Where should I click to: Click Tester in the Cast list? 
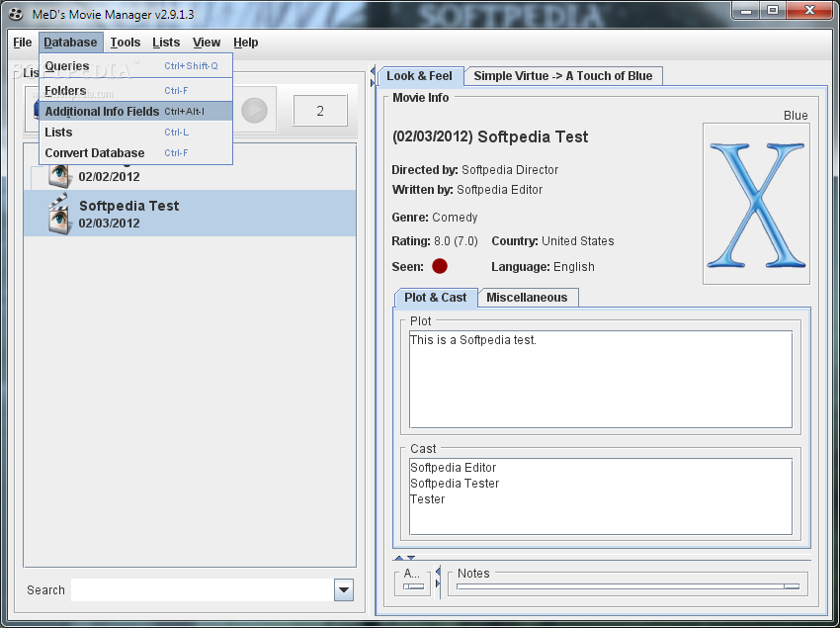click(x=428, y=499)
